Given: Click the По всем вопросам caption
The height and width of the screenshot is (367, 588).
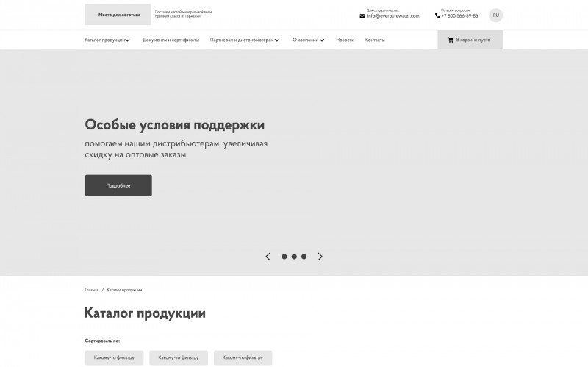Looking at the screenshot, I should point(456,10).
